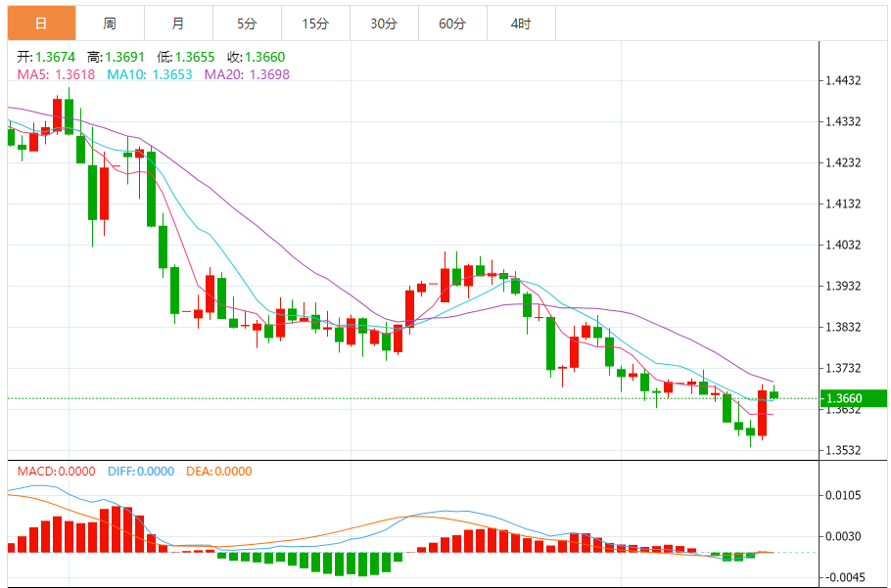Click the 1.3532 price axis label

pyautogui.click(x=845, y=451)
